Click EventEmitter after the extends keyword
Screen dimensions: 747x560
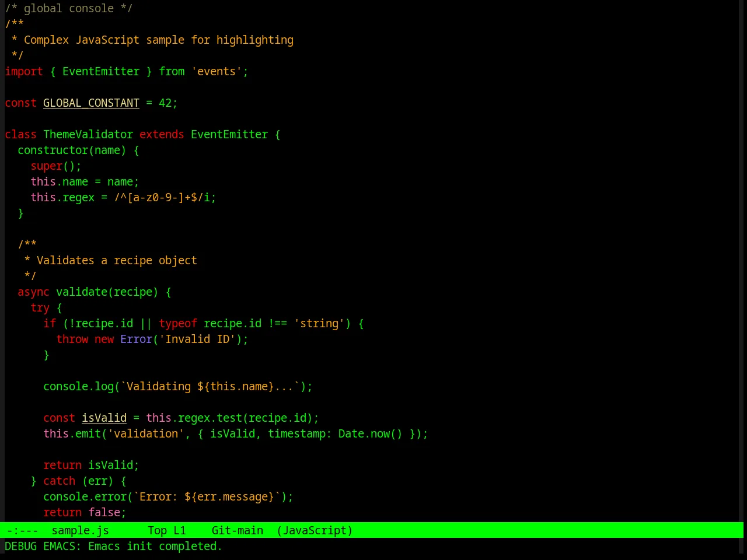click(229, 134)
